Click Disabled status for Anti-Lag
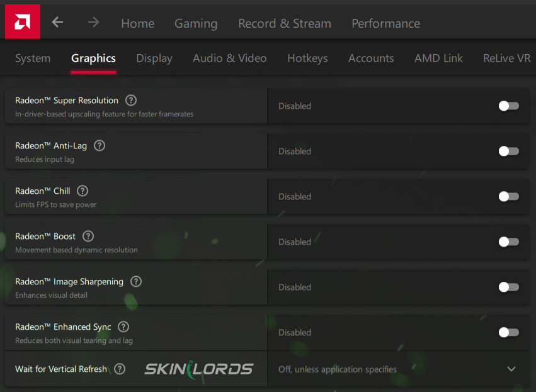The height and width of the screenshot is (392, 536). pyautogui.click(x=295, y=151)
